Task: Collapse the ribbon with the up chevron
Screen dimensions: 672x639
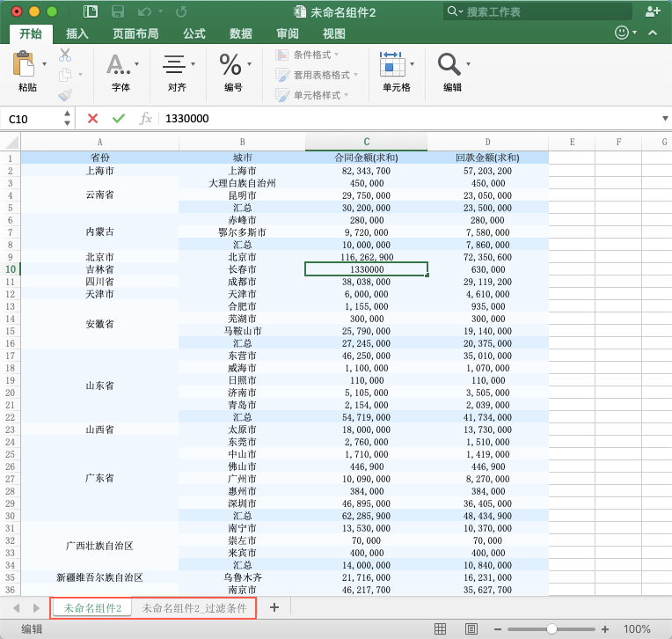Action: pyautogui.click(x=653, y=33)
